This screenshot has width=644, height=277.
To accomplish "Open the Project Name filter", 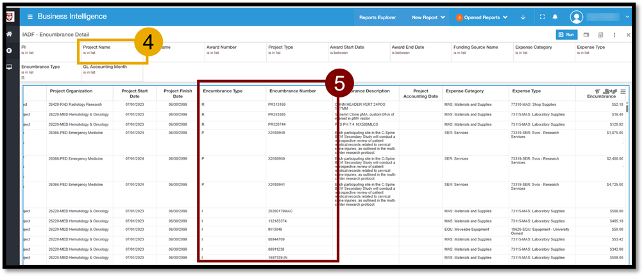I will coord(112,52).
